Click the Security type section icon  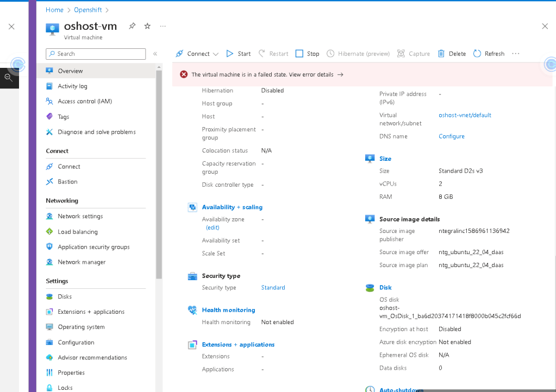pos(192,276)
